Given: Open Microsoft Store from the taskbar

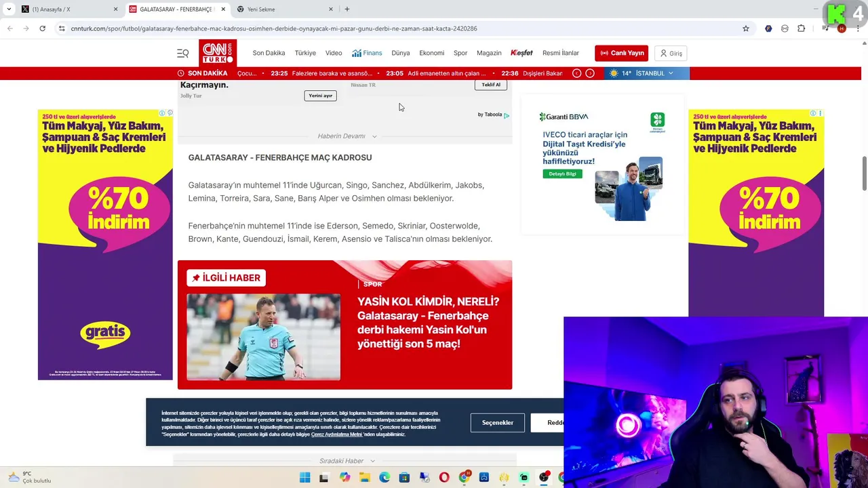Looking at the screenshot, I should click(404, 477).
